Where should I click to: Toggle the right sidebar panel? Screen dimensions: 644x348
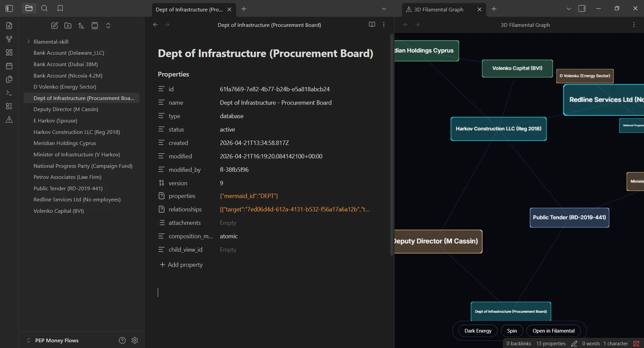[582, 8]
